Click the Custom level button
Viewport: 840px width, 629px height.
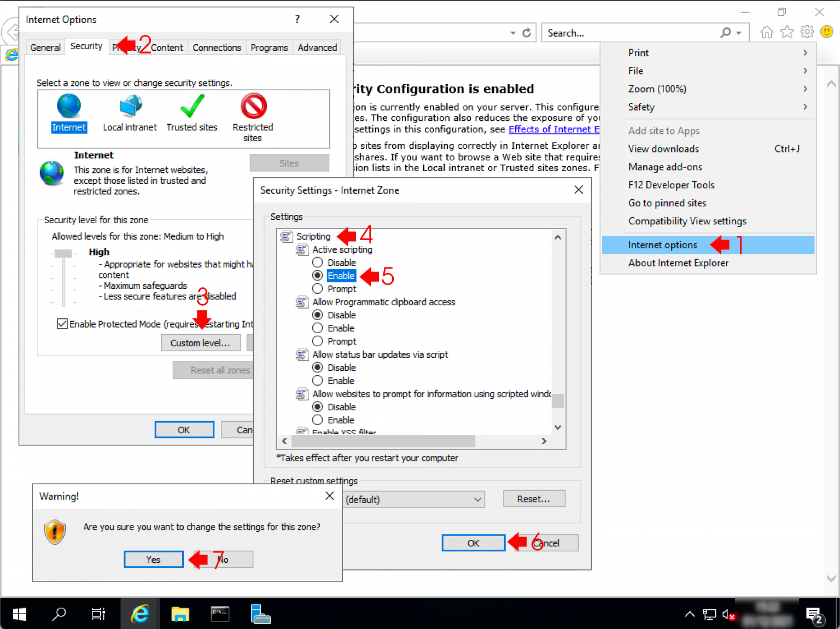click(x=201, y=342)
